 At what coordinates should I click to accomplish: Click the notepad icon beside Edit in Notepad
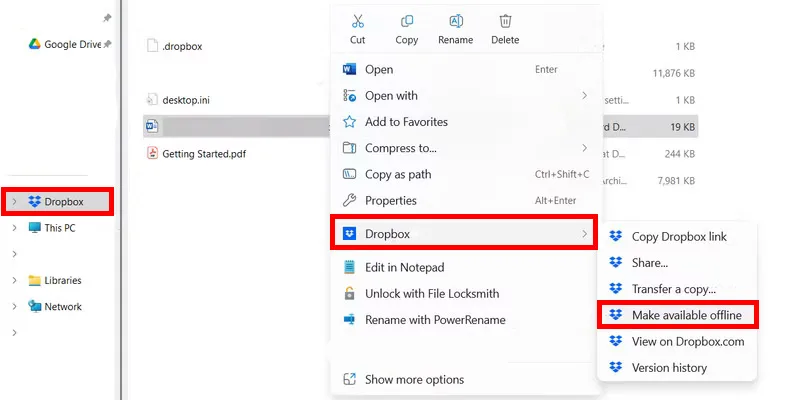349,267
